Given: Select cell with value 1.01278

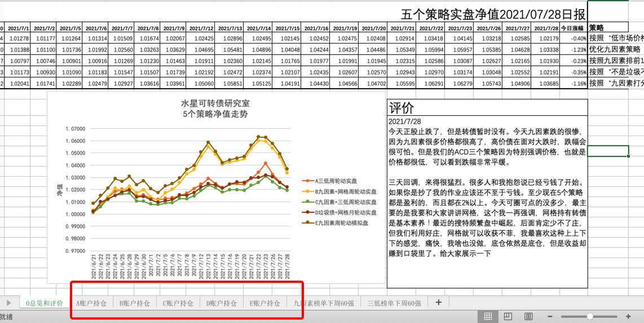Looking at the screenshot, I should point(18,38).
